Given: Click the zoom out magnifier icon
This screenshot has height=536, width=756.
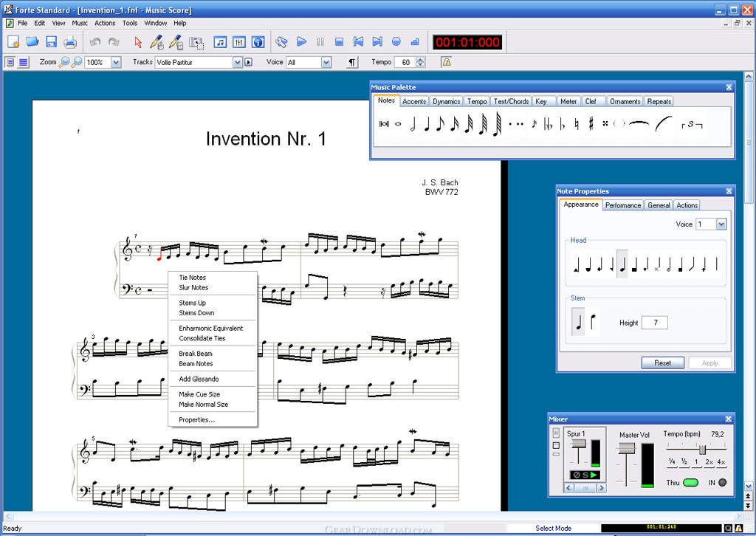Looking at the screenshot, I should (63, 62).
